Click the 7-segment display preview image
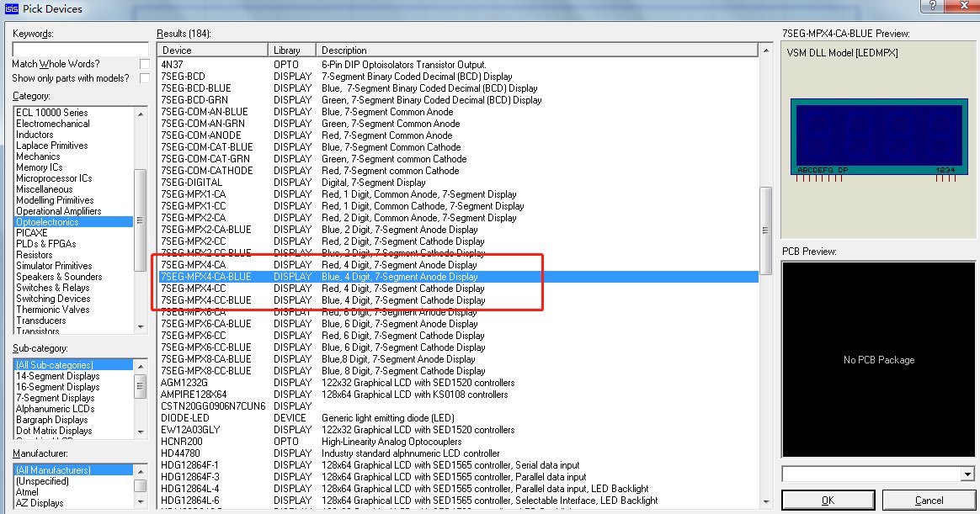 click(x=876, y=139)
